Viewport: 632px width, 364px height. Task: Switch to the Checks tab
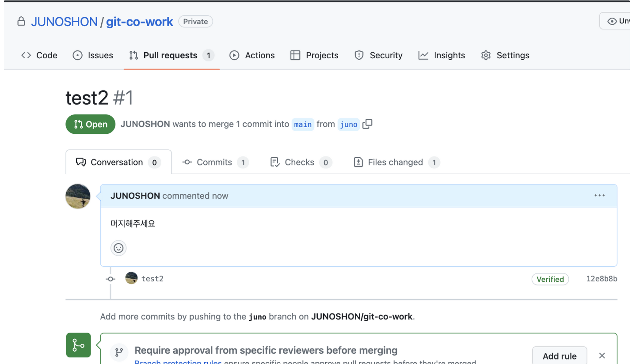[x=301, y=162]
